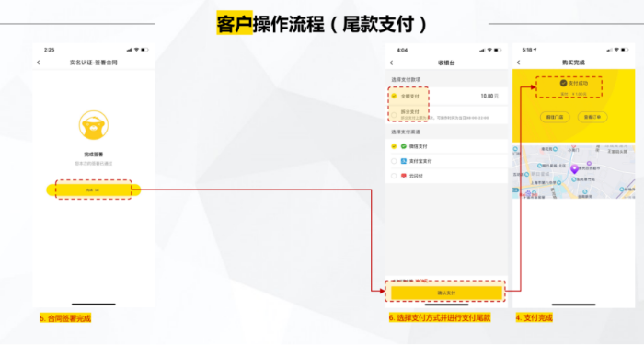
Task: Select the 拆分支付 radio option
Action: coord(394,115)
